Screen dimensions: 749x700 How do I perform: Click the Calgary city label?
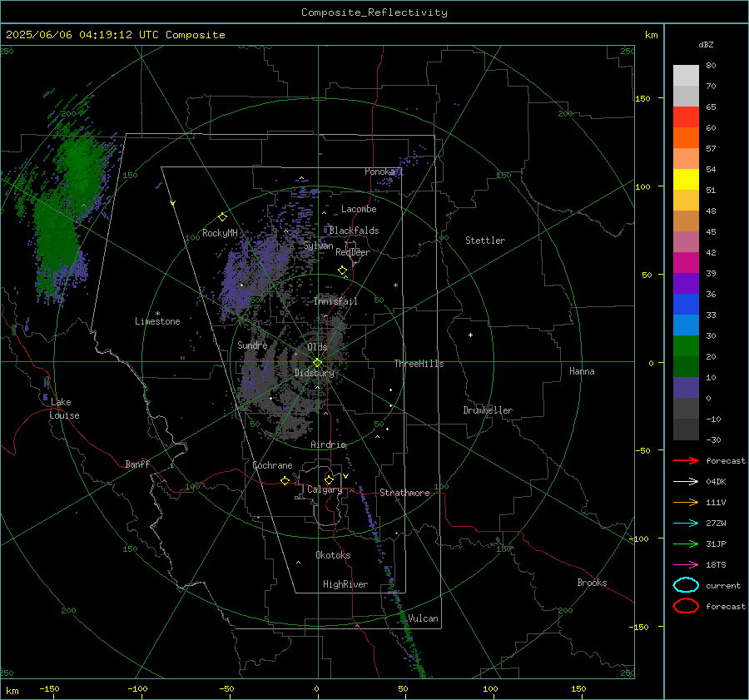[325, 489]
